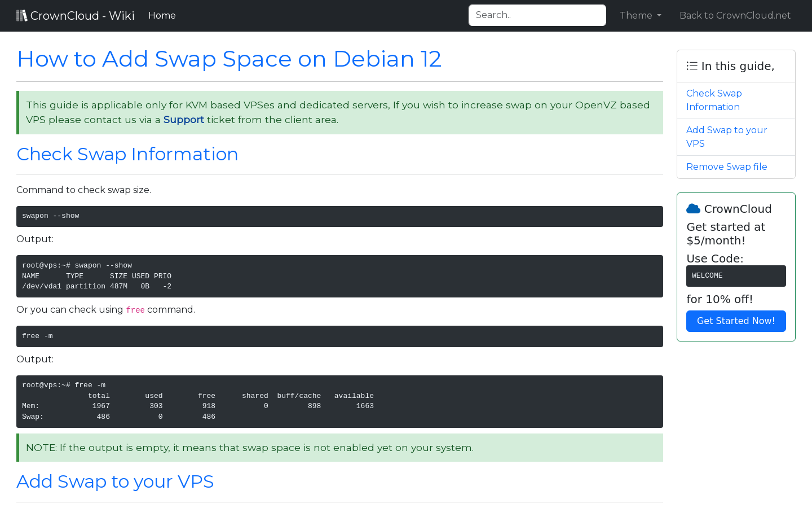Click the list icon next to 'In this guide'
Image resolution: width=812 pixels, height=508 pixels.
point(691,65)
